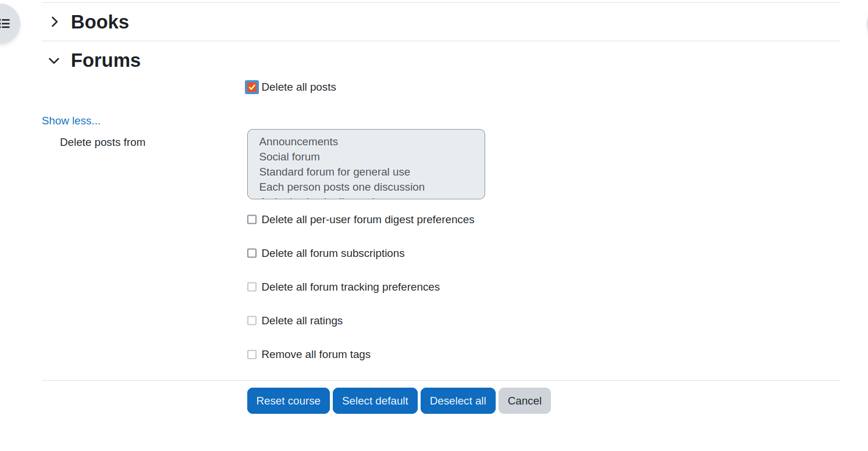Screen dimensions: 868x451
Task: Pick Each person posts one discussion
Action: [342, 187]
